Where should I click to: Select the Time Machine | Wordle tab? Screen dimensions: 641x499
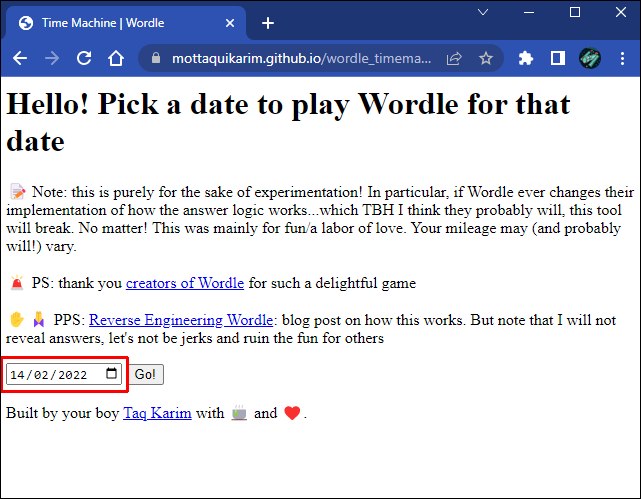[126, 23]
